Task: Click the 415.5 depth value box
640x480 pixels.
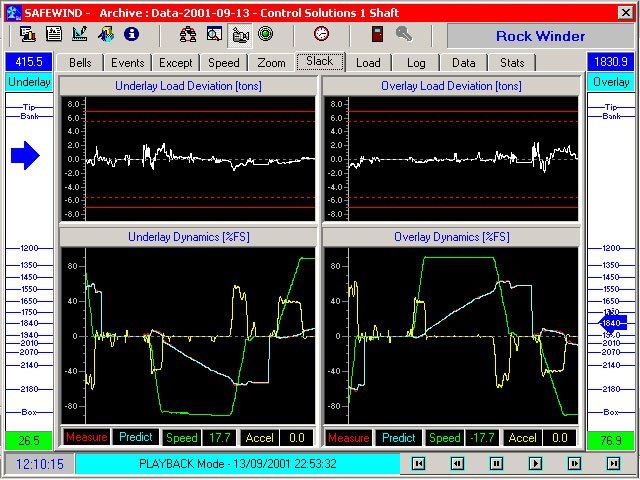Action: tap(29, 62)
